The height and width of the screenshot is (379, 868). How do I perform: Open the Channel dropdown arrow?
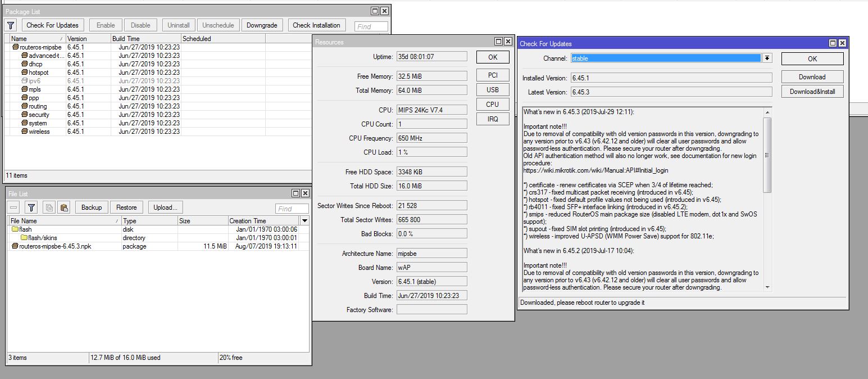767,58
